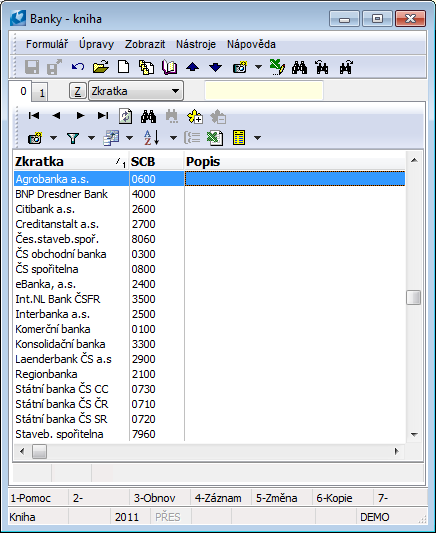The height and width of the screenshot is (533, 436).
Task: Select the eBanka, a.s. row
Action: (x=209, y=284)
